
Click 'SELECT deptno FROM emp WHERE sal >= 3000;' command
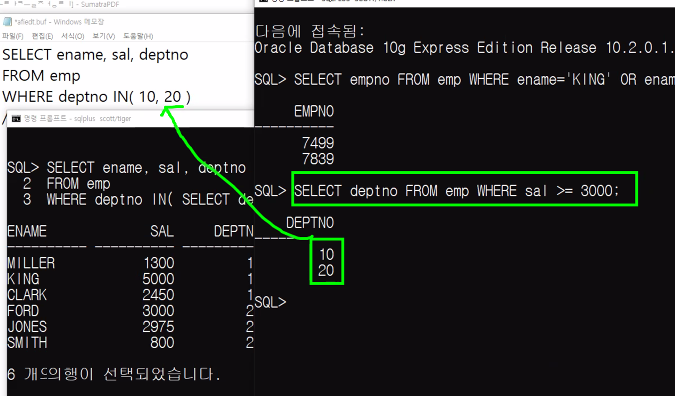point(457,191)
